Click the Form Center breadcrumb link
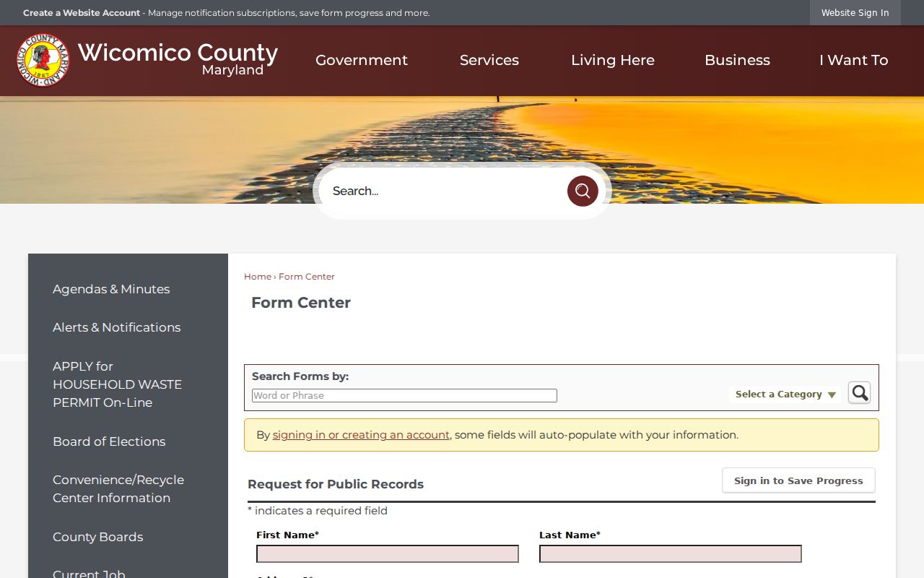This screenshot has width=924, height=578. tap(307, 277)
